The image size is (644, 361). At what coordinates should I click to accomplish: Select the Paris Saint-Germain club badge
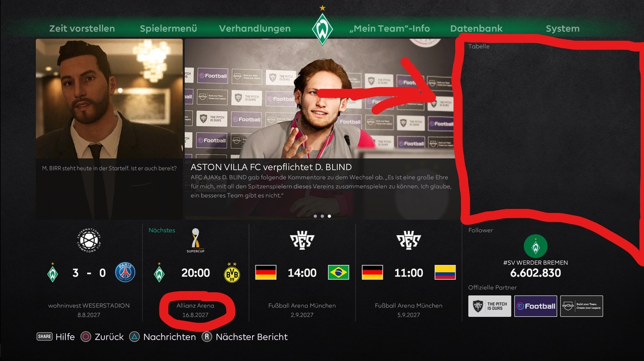click(125, 273)
